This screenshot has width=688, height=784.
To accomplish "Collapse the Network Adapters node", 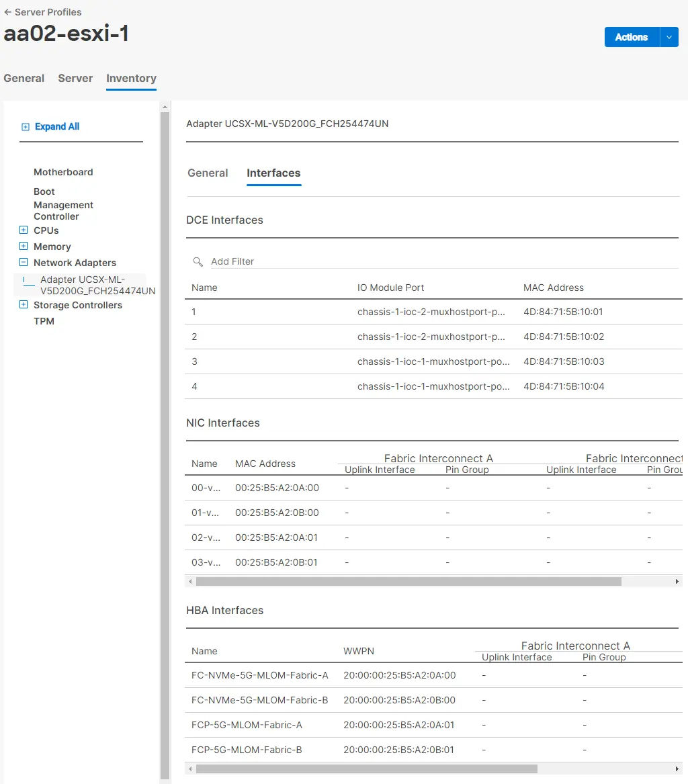I will (24, 262).
